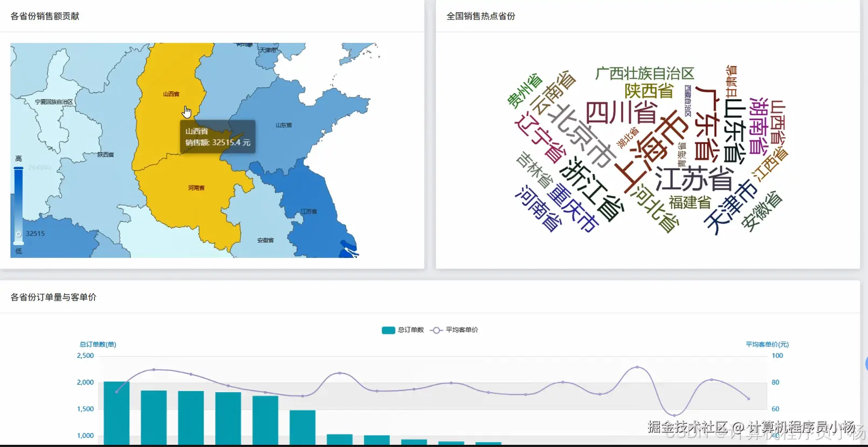Screen dimensions: 868x447
Task: Click the sixth bar in the order chart
Action: (302, 427)
